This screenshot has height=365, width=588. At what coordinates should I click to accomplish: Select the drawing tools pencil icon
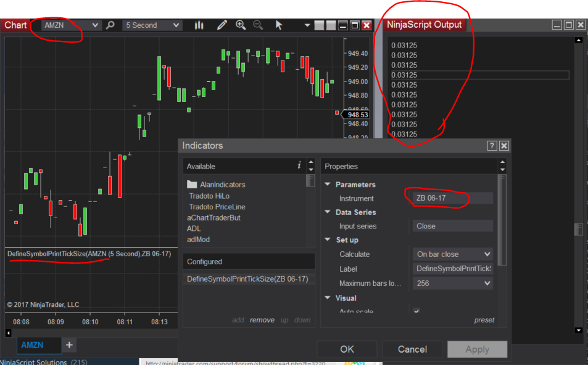222,25
